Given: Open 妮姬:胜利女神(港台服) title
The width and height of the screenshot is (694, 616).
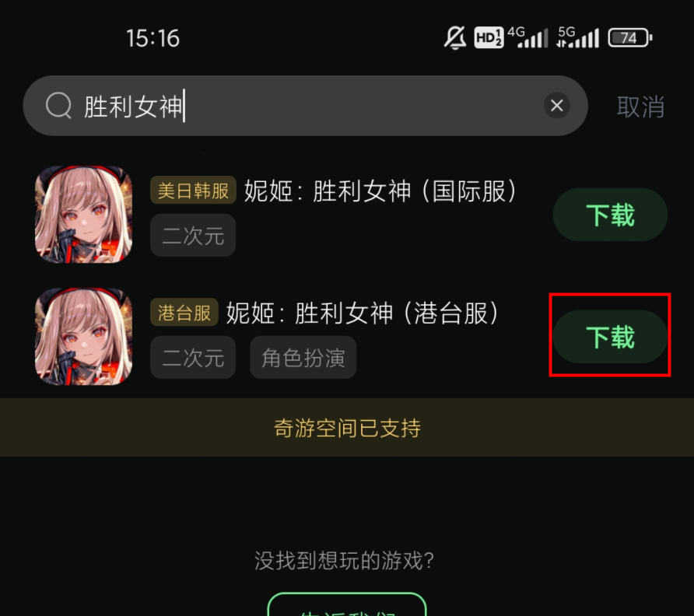Looking at the screenshot, I should point(363,313).
